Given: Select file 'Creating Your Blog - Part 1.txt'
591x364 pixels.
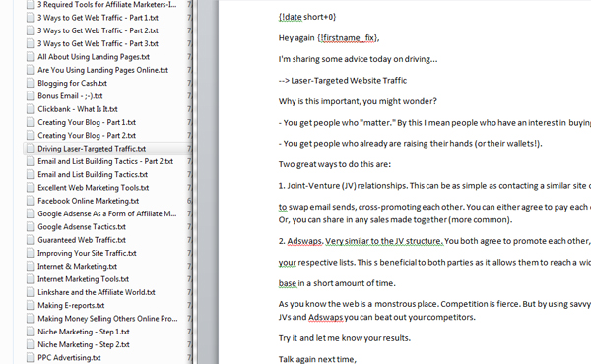Looking at the screenshot, I should (x=87, y=122).
